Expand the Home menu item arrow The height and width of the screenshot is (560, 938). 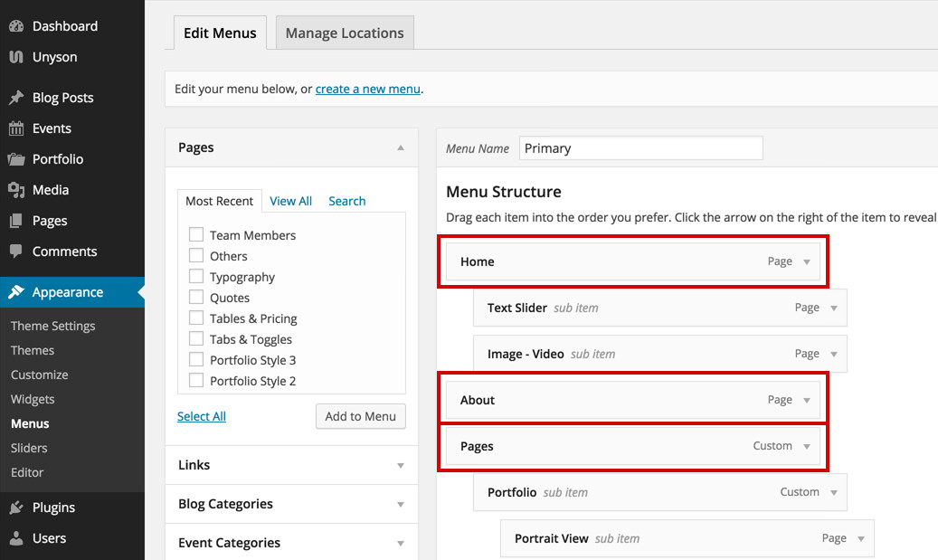coord(807,262)
